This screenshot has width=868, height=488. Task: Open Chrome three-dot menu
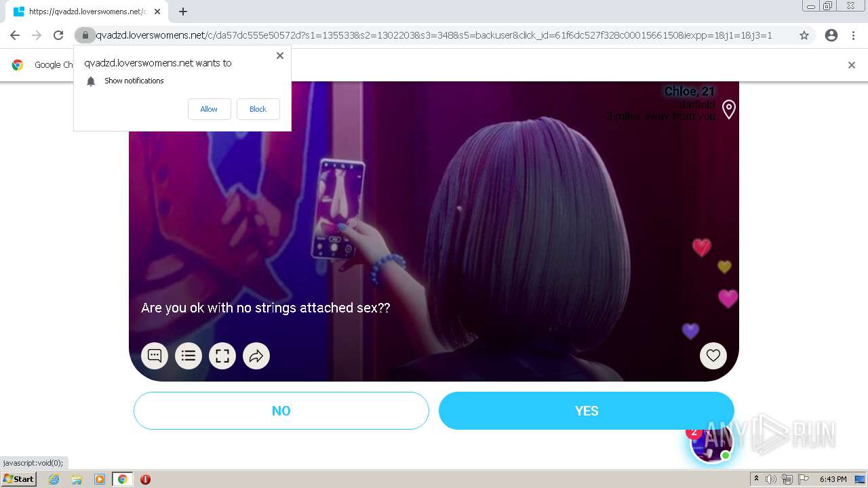854,35
